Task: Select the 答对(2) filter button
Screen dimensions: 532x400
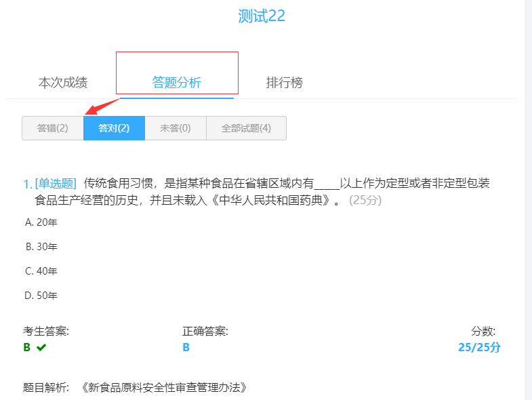Action: pos(114,128)
